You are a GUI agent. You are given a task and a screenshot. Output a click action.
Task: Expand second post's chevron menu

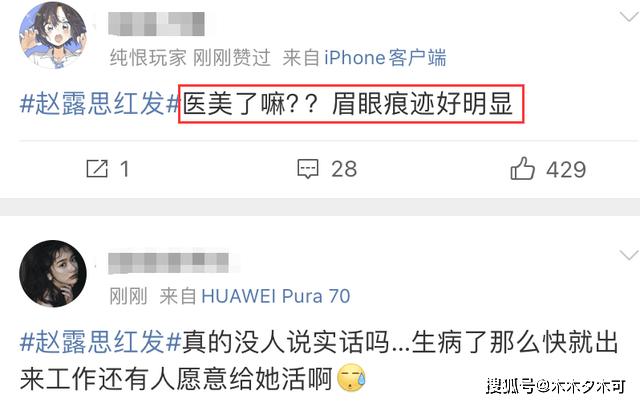[x=629, y=255]
